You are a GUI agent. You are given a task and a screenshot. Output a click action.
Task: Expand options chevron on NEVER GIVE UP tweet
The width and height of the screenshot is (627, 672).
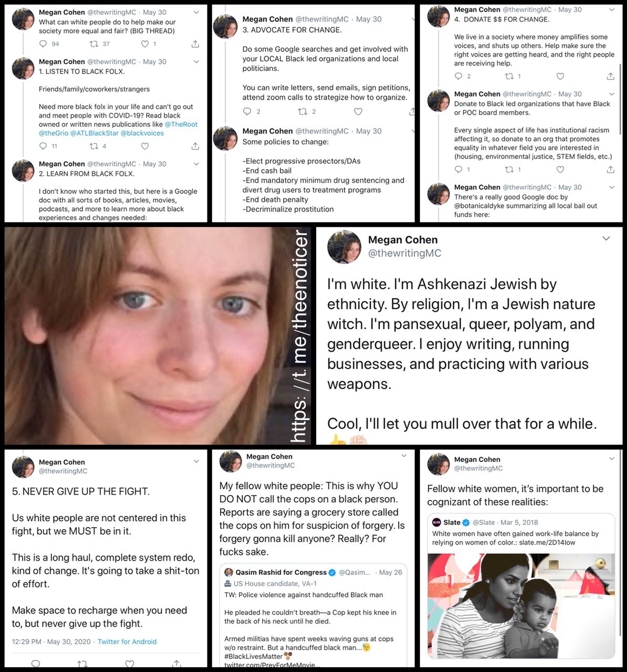pyautogui.click(x=196, y=461)
